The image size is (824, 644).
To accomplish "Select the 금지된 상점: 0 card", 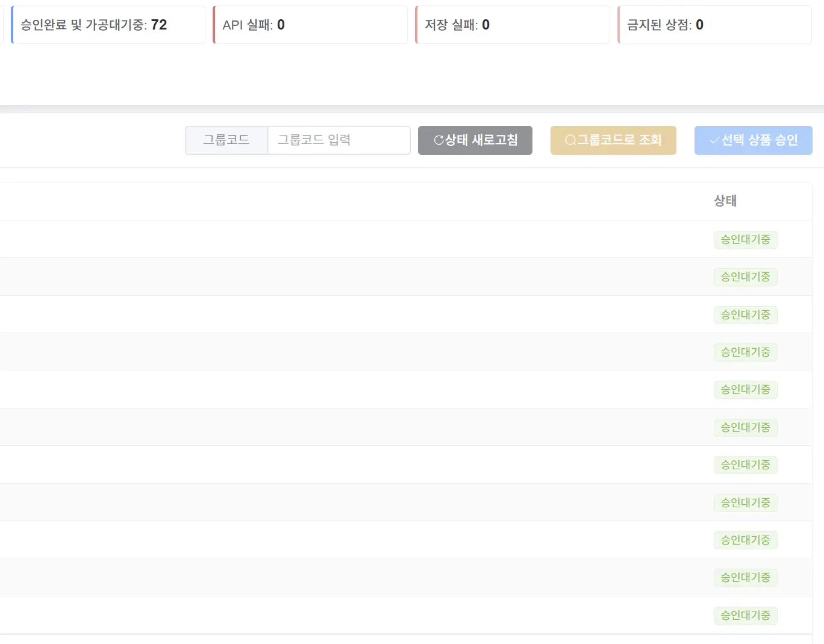I will (714, 25).
